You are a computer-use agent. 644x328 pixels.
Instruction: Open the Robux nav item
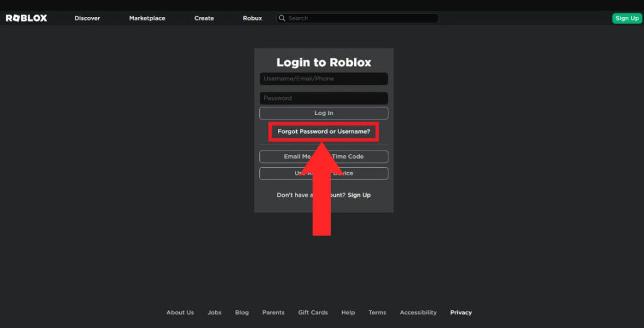[x=252, y=18]
